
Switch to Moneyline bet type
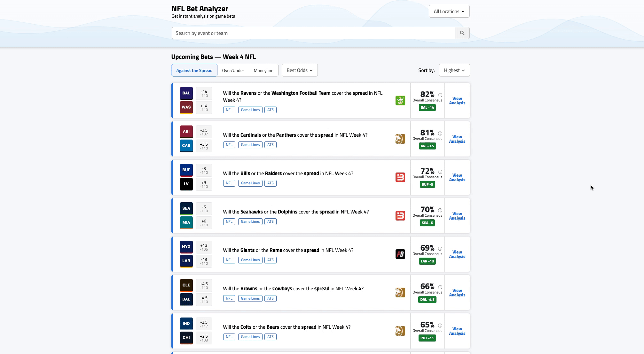click(x=263, y=70)
